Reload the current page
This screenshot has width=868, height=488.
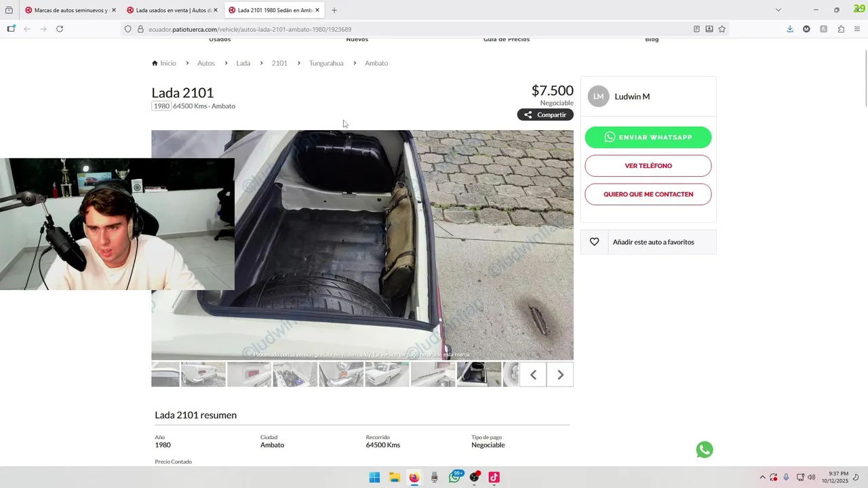point(60,29)
